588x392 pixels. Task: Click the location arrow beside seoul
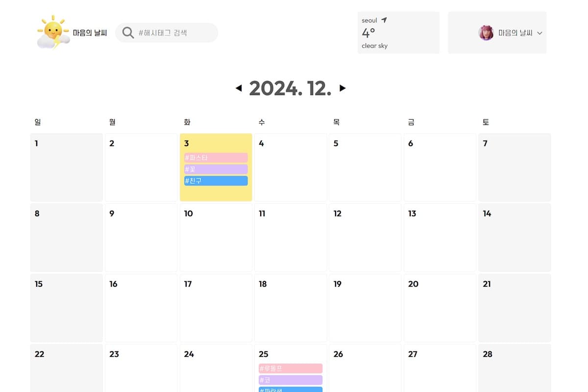(x=384, y=20)
